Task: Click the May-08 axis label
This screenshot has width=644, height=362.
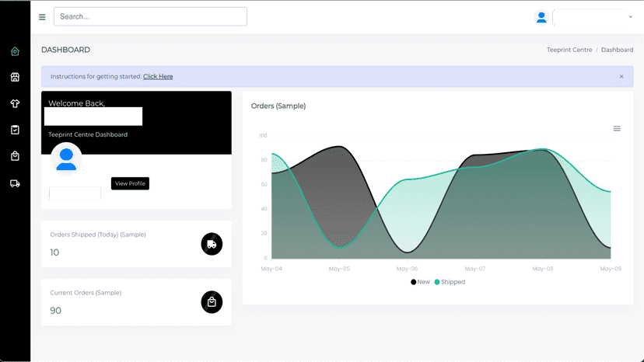Action: click(x=543, y=269)
